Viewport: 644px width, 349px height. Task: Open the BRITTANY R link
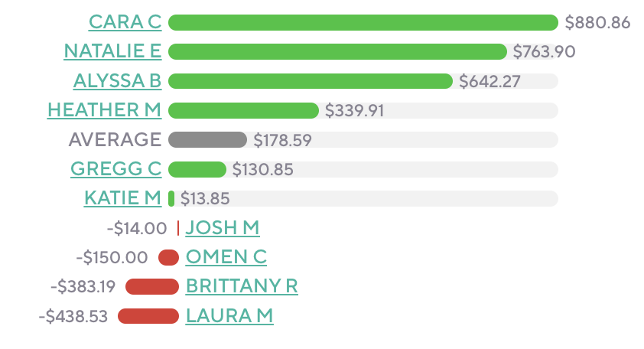tap(242, 286)
